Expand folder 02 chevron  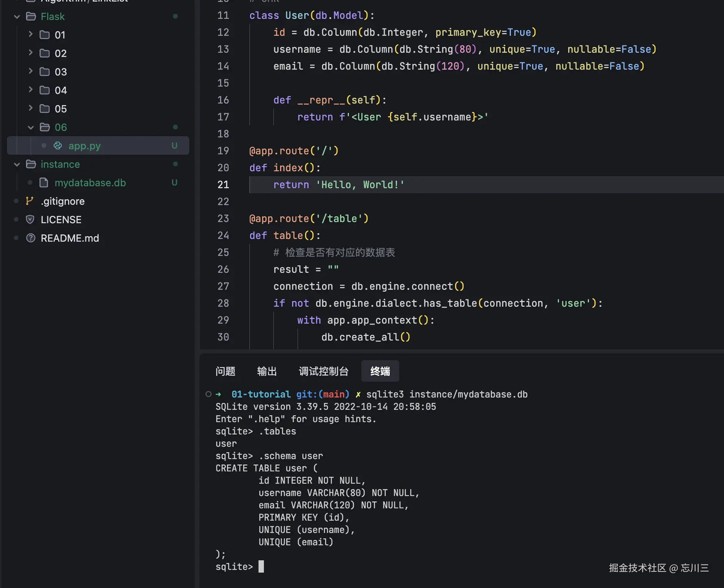point(31,53)
